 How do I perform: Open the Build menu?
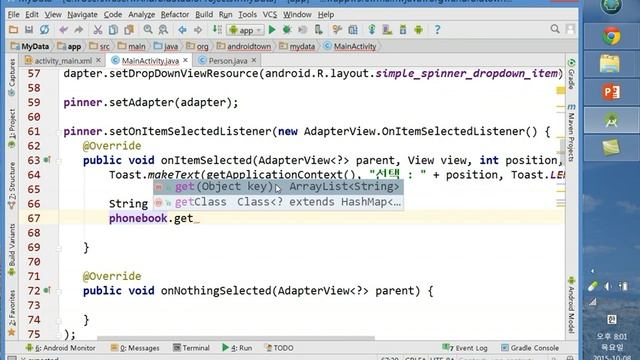point(204,14)
